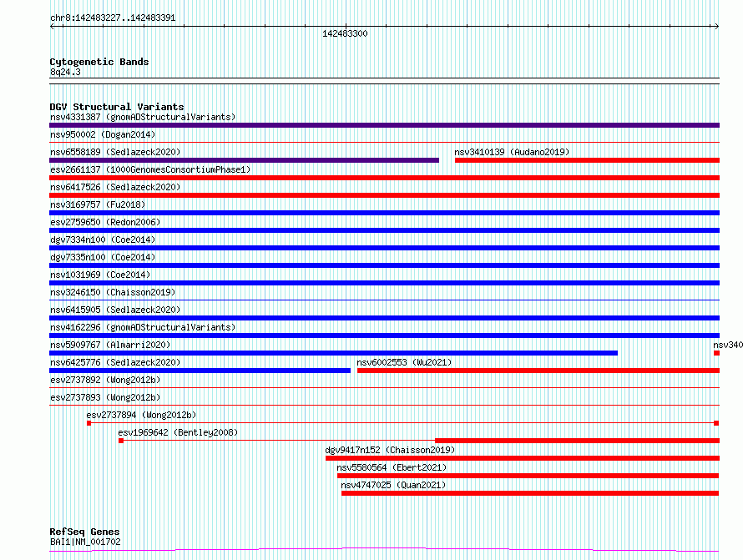The width and height of the screenshot is (743, 560).
Task: Click nsv6415905 (Sedlazeck2020) label
Action: (x=115, y=310)
